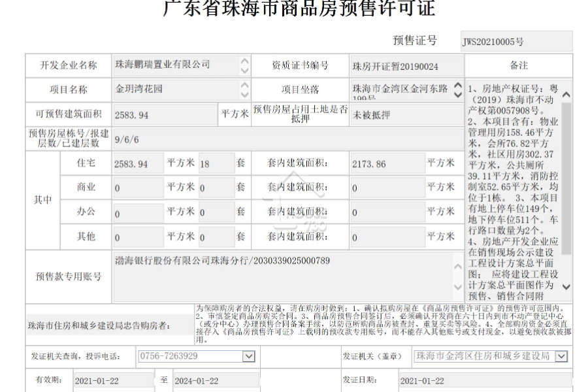Click the commercial area field
Viewport: 588px width, 392px height.
coord(138,188)
